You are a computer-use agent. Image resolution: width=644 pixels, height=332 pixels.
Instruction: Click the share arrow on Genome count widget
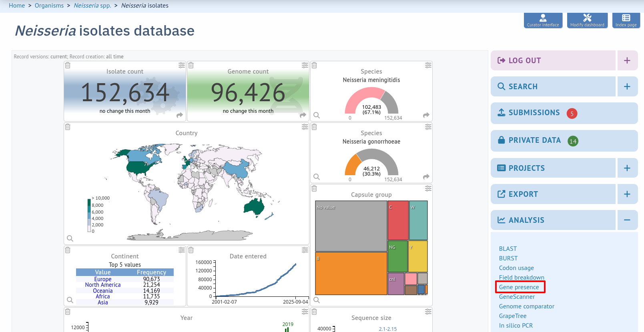click(x=303, y=115)
